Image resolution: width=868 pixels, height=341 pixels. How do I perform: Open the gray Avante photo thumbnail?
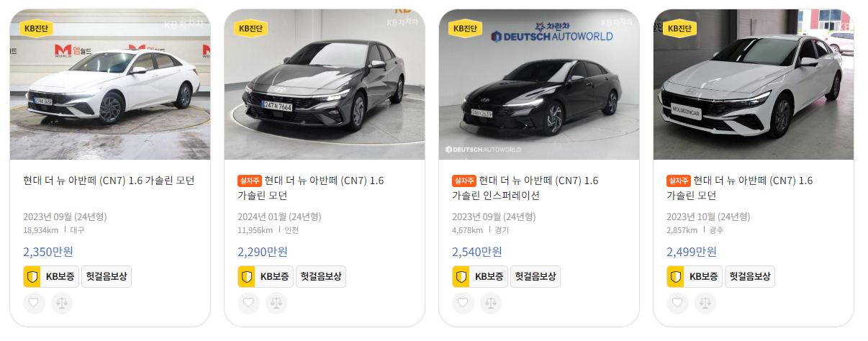click(x=325, y=84)
